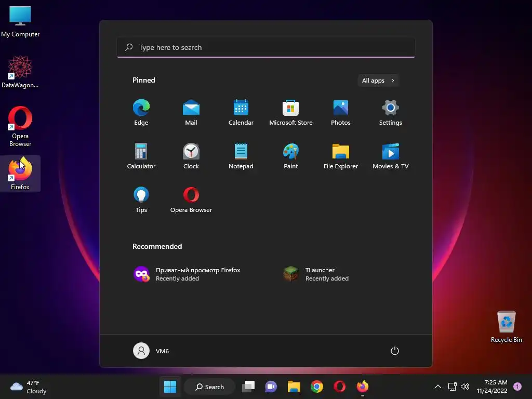This screenshot has width=532, height=399.
Task: Open the weather widget showing 47°F Cloudy
Action: [x=29, y=387]
